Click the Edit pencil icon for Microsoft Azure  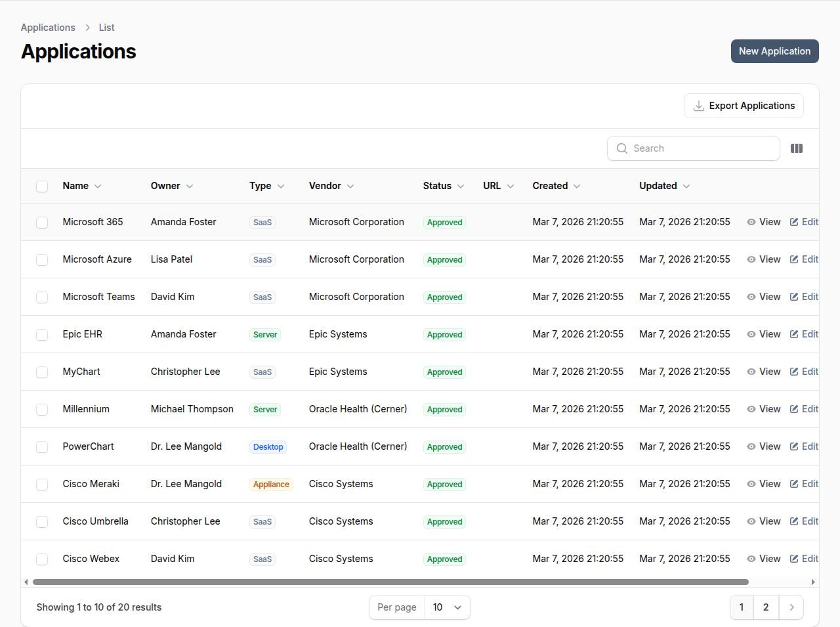click(794, 259)
